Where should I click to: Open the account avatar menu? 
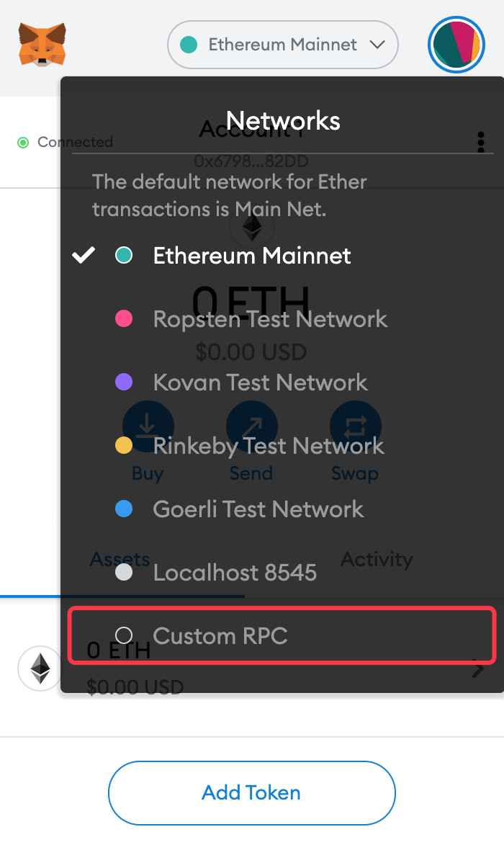[x=456, y=45]
